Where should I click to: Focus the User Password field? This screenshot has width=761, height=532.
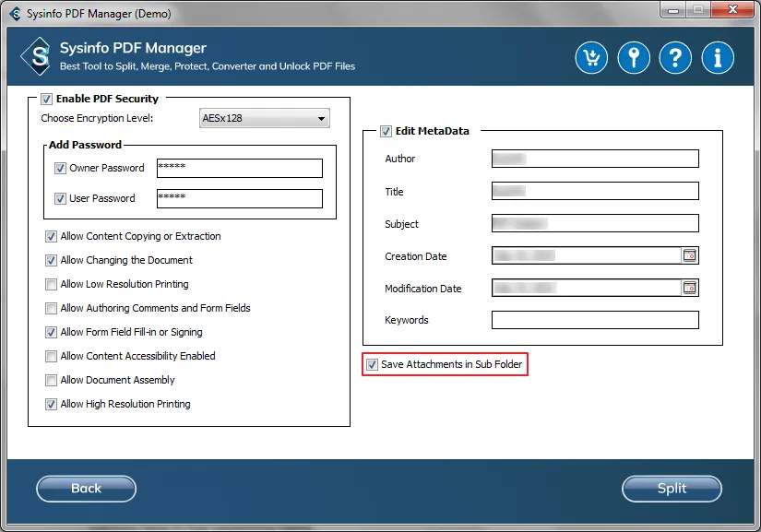click(239, 198)
